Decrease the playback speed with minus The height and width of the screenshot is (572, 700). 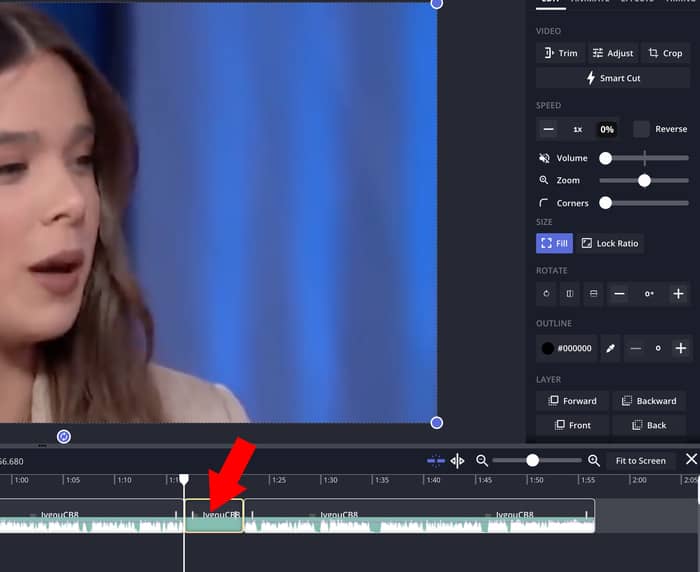(x=548, y=129)
